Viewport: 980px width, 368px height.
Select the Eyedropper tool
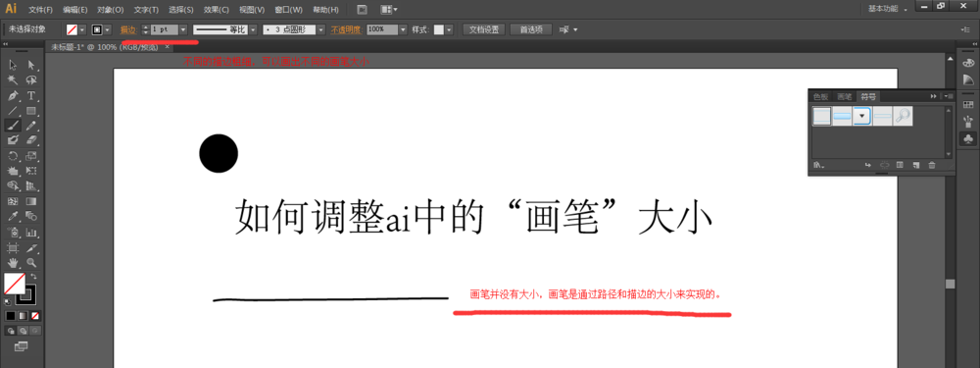13,217
